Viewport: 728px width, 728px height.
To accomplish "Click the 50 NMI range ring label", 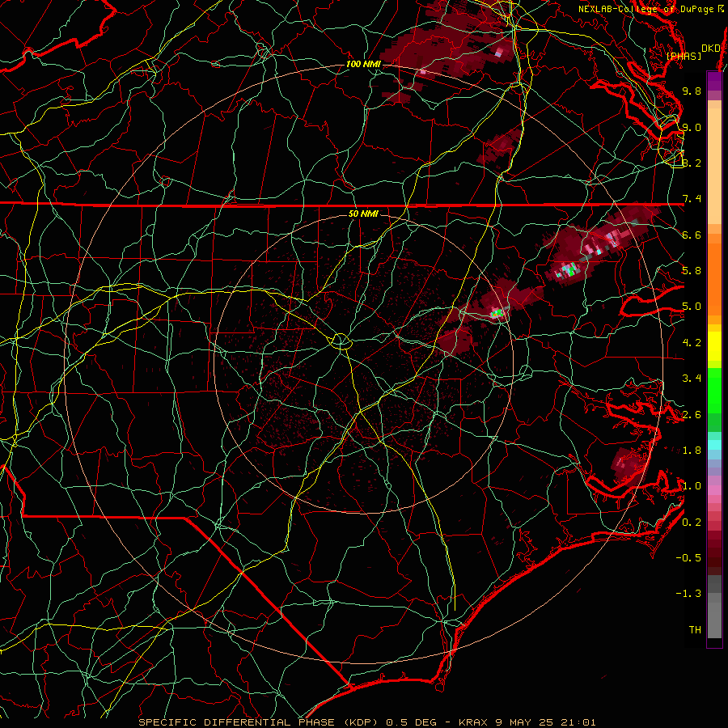I will 363,214.
